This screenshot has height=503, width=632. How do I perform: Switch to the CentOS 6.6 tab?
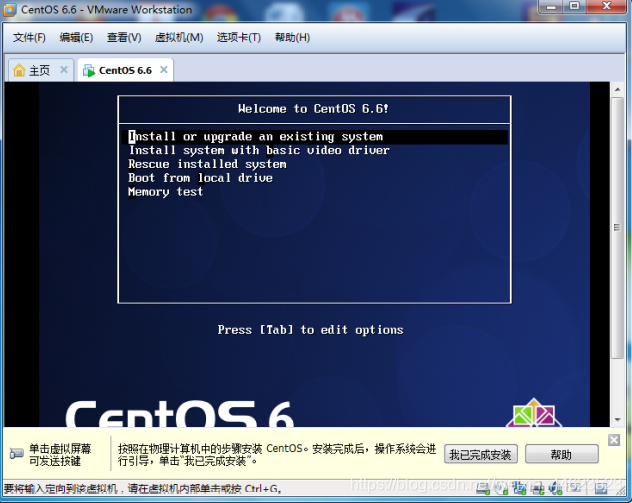pos(125,70)
